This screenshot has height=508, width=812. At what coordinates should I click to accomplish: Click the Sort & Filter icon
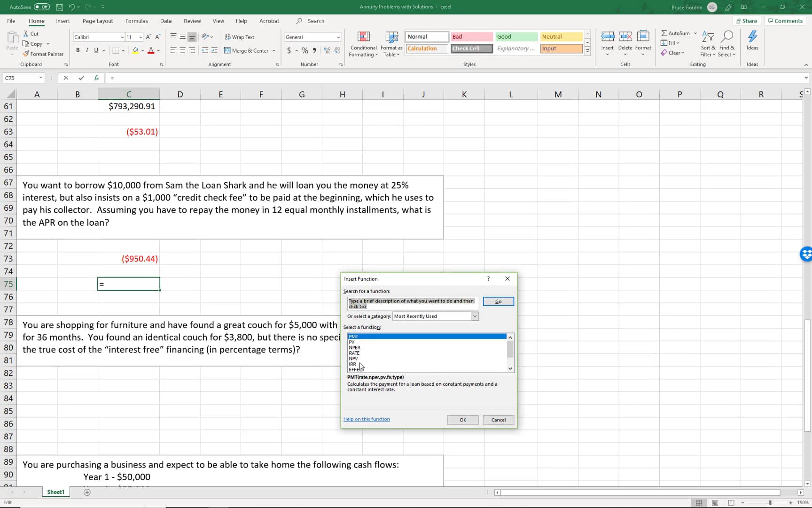coord(708,37)
